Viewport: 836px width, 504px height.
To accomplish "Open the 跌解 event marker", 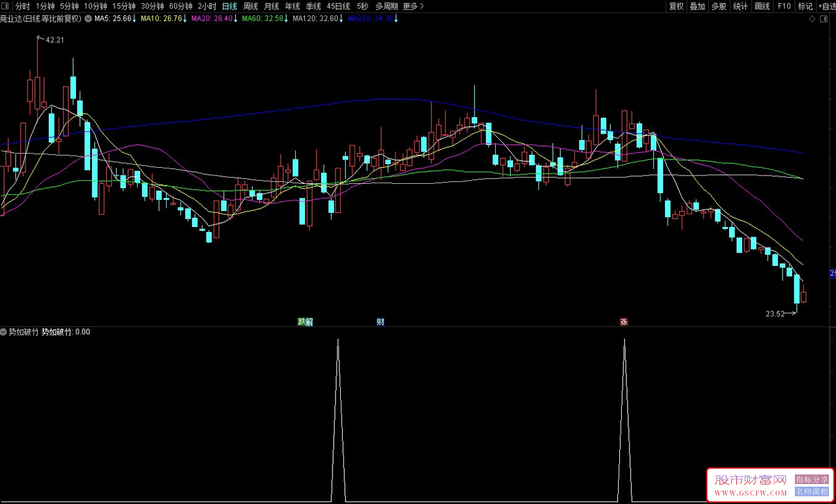I will click(305, 322).
